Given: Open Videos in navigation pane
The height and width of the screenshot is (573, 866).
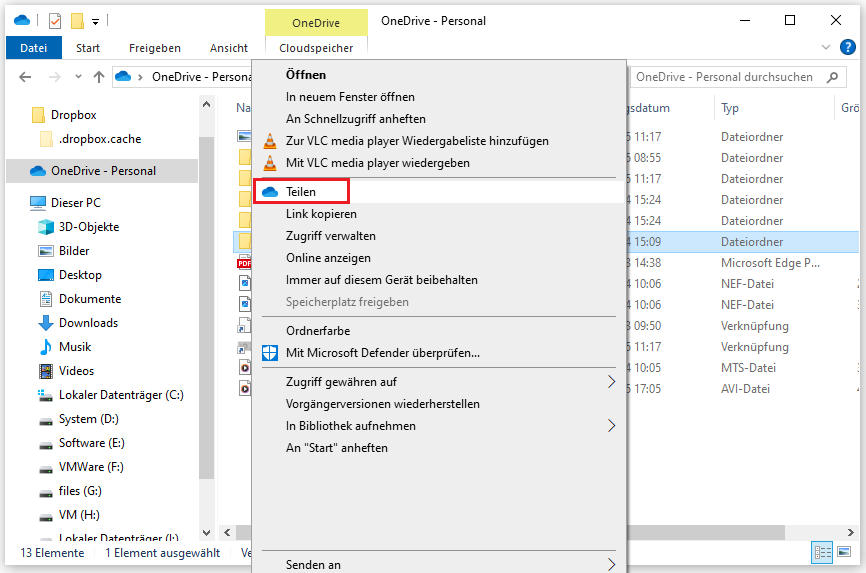Looking at the screenshot, I should click(x=76, y=371).
